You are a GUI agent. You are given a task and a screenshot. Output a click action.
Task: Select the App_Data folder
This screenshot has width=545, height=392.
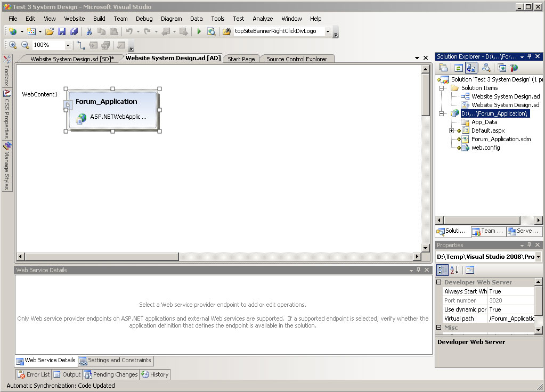484,123
